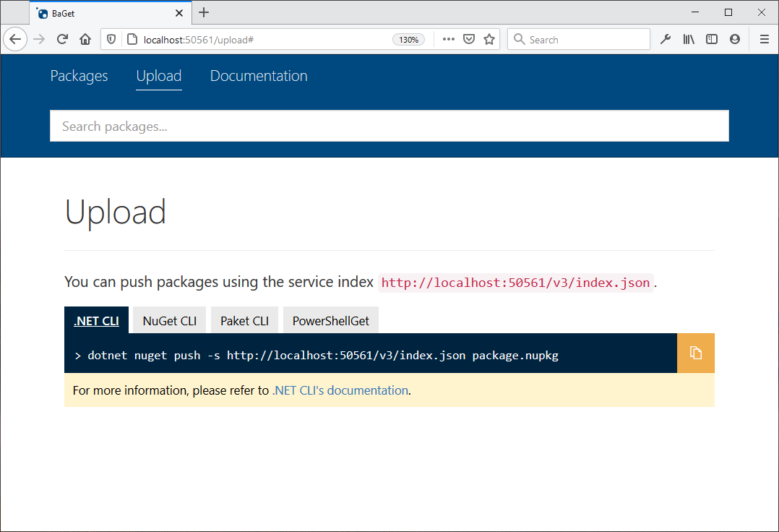Show site information page icon
This screenshot has height=532, width=779.
coord(132,39)
